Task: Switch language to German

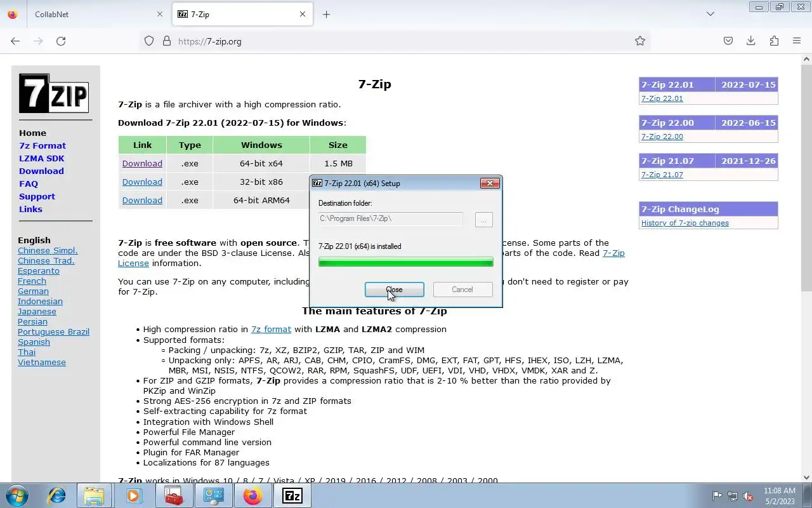Action: point(33,291)
